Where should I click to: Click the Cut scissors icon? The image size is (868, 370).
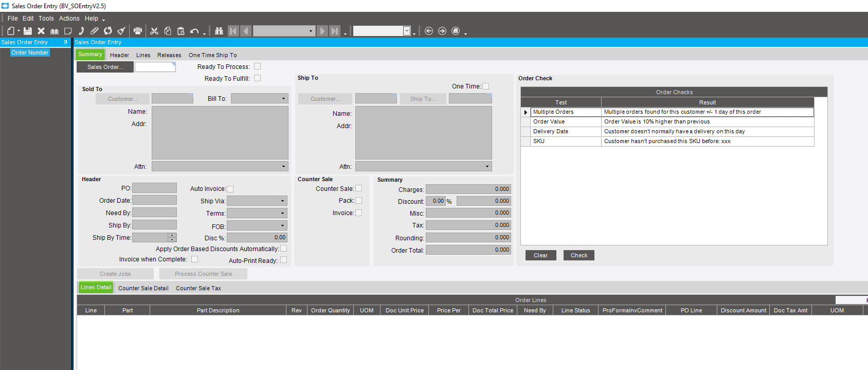[154, 31]
